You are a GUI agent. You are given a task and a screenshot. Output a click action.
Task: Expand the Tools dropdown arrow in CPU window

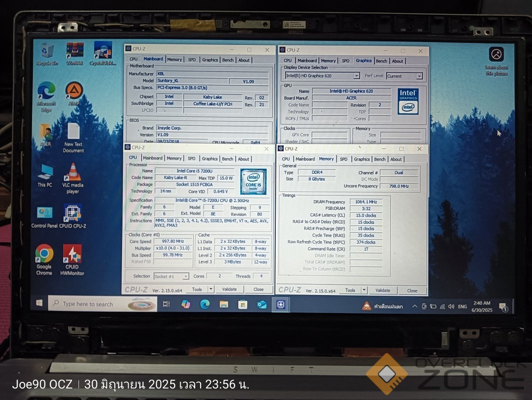click(x=211, y=289)
